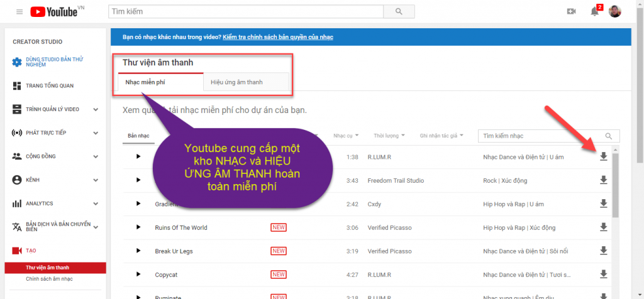Click the Tạo sidebar label

(31, 251)
